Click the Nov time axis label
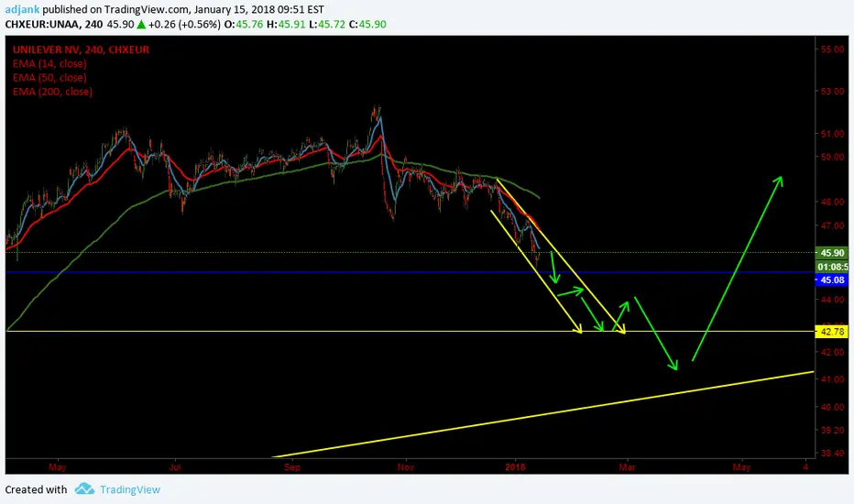 tap(405, 467)
